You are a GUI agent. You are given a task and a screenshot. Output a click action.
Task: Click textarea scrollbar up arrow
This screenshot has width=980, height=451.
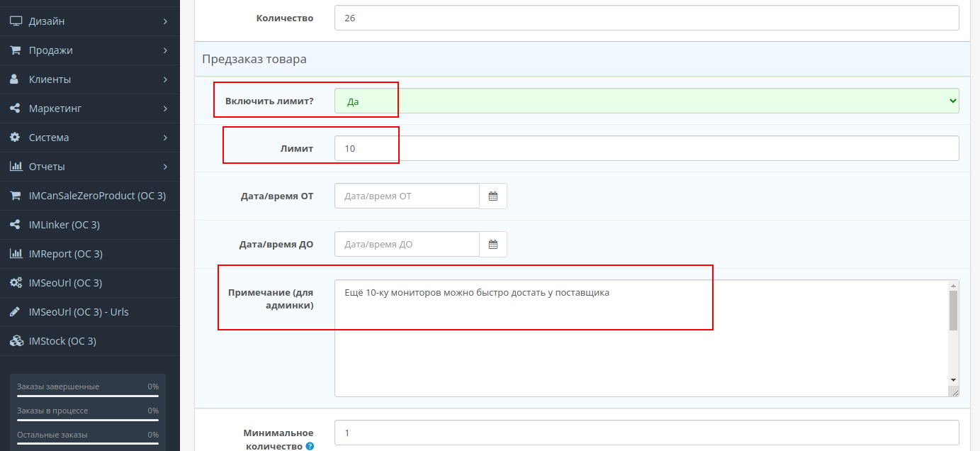tap(954, 285)
